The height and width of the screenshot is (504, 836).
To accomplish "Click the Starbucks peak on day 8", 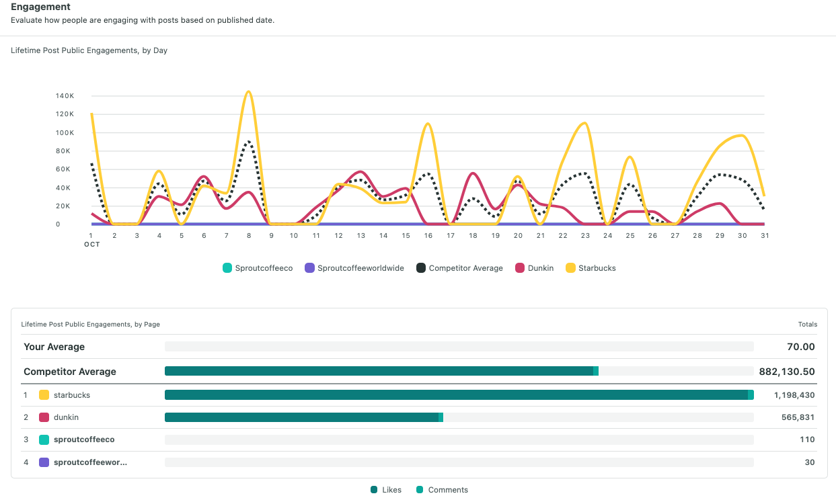I will (249, 91).
